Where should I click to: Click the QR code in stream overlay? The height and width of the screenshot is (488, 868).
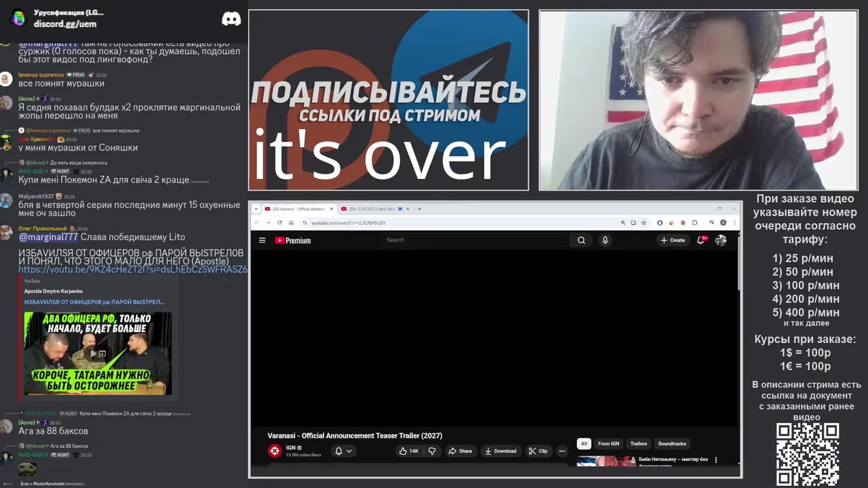click(x=807, y=454)
